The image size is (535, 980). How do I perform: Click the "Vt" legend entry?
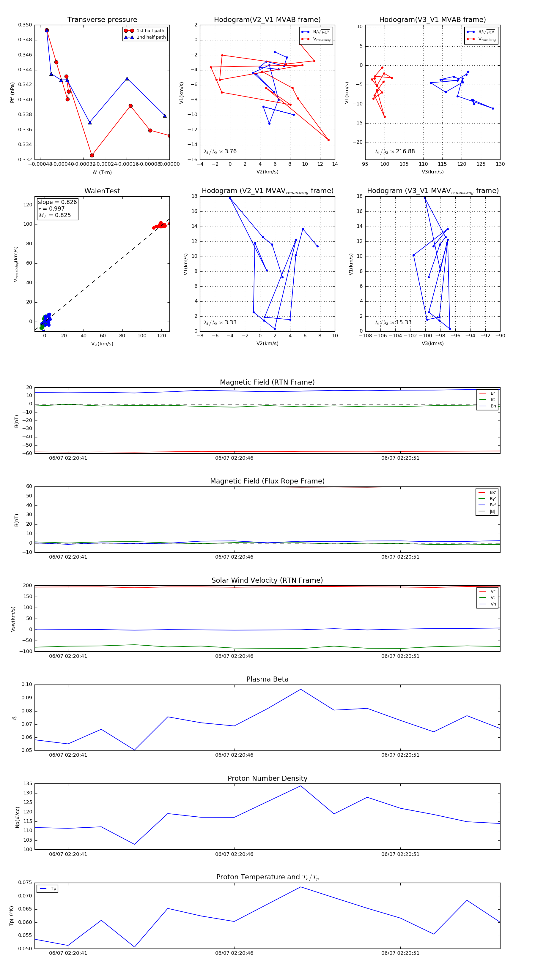point(487,598)
